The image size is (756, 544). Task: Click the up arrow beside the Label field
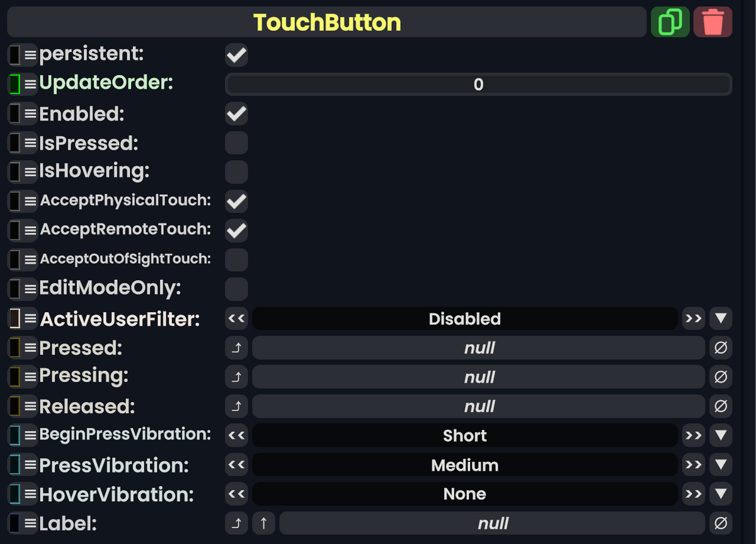coord(264,523)
